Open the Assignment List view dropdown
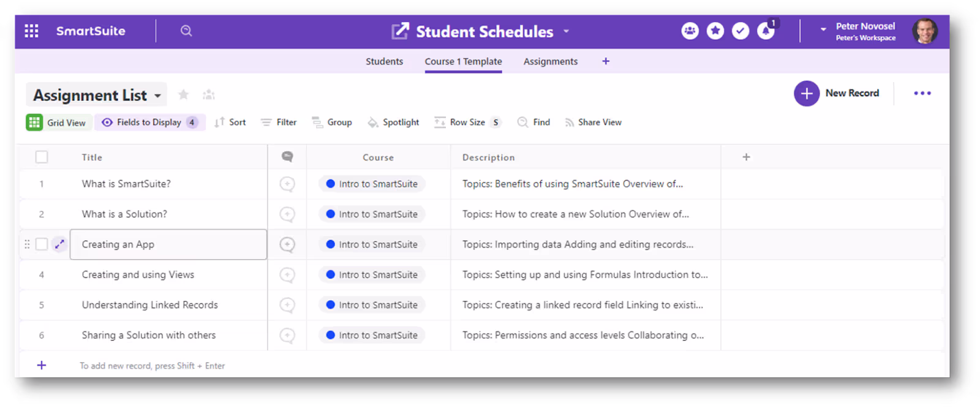 click(96, 95)
